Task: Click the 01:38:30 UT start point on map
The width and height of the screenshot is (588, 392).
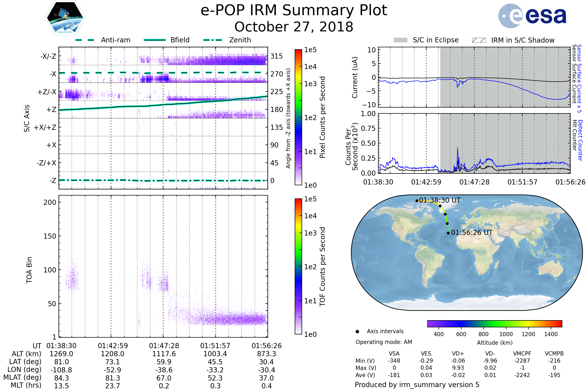Action: point(417,201)
